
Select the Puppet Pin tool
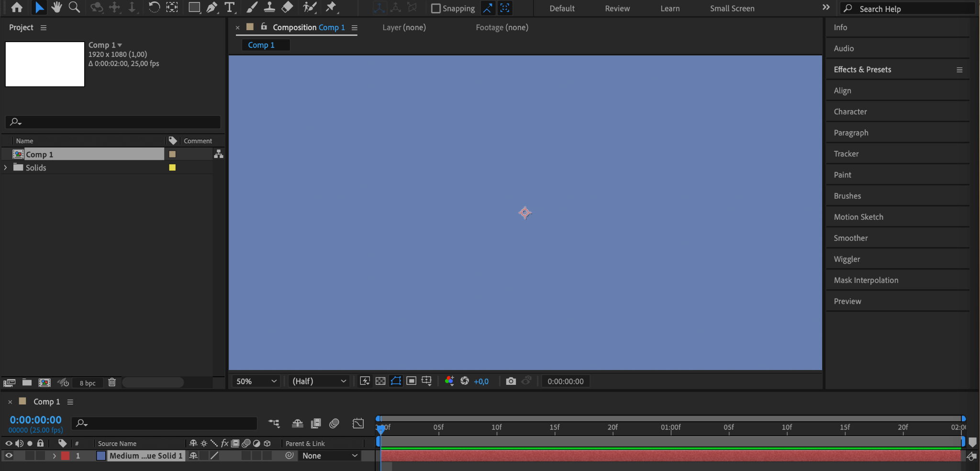click(331, 8)
